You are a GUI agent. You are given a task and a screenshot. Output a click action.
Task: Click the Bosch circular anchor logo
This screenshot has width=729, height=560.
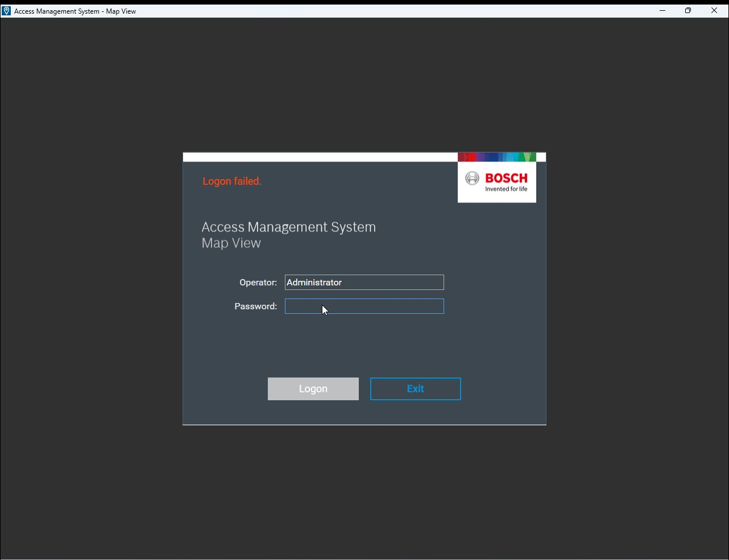472,179
